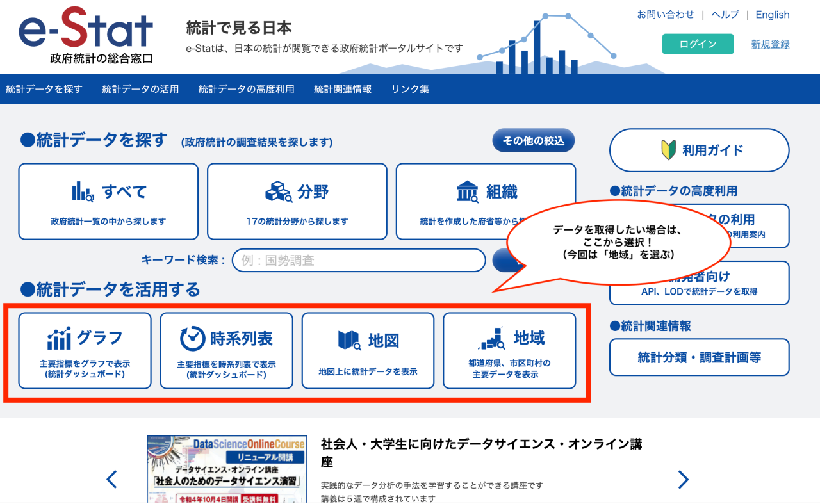
Task: Click the その他の絞込 button
Action: (532, 140)
